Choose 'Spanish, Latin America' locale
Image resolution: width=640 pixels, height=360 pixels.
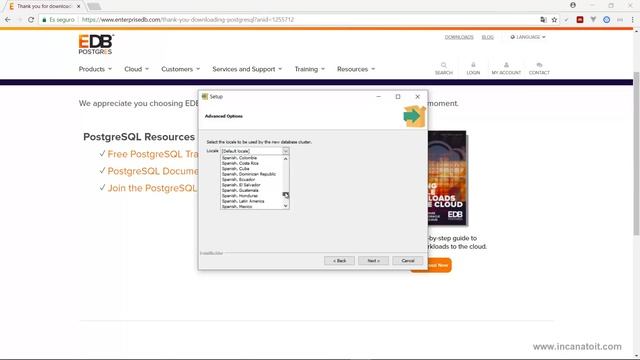point(251,201)
